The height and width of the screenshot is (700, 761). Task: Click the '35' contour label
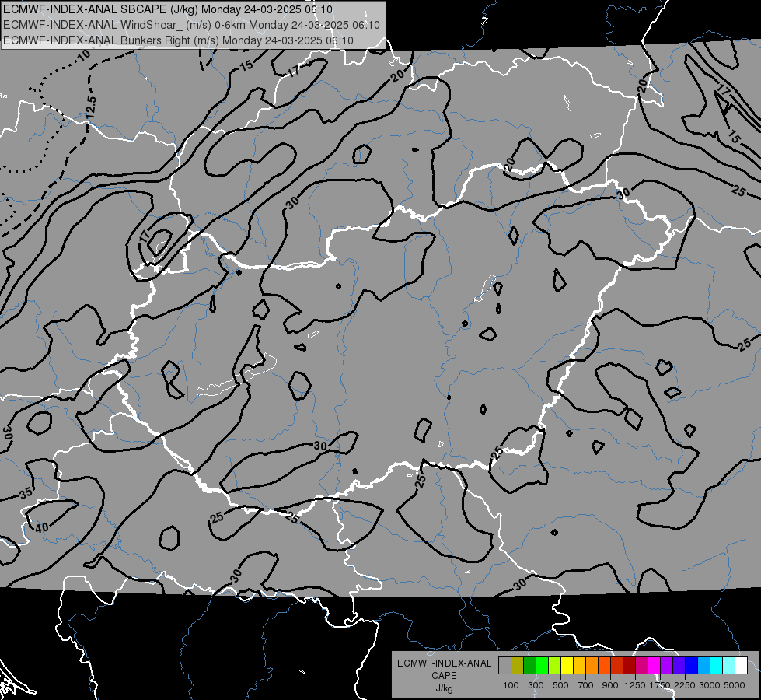[x=26, y=494]
